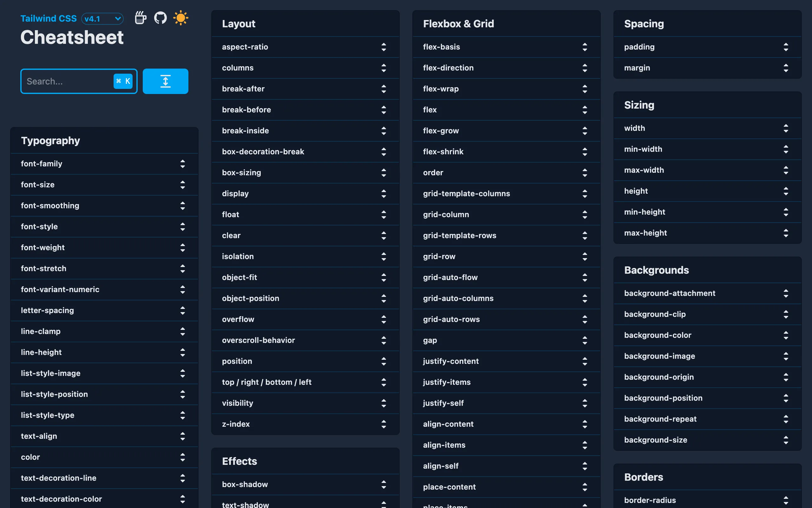
Task: Expand the justify-content chevron icon
Action: (x=585, y=362)
